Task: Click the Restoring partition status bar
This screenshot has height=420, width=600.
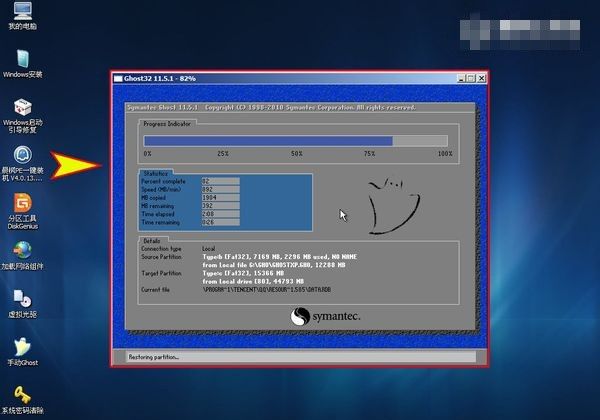Action: [301, 357]
